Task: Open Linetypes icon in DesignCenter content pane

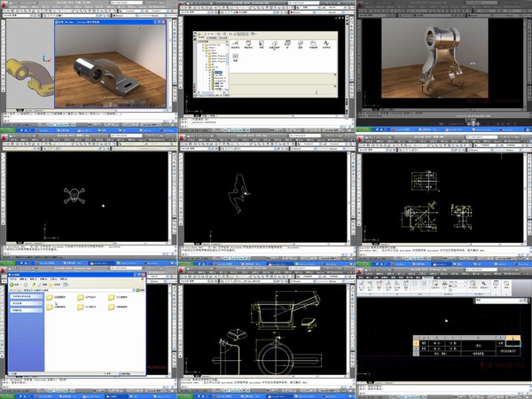Action: click(236, 58)
